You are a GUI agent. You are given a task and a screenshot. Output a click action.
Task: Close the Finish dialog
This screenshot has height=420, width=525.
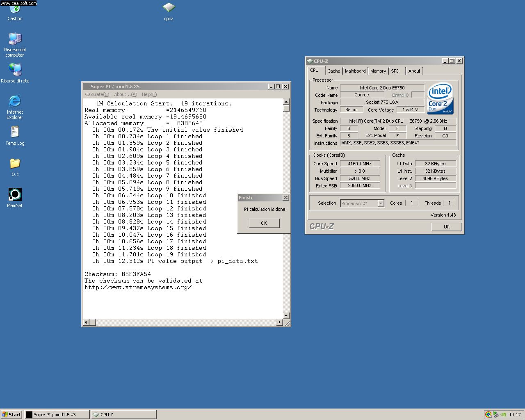pyautogui.click(x=286, y=198)
